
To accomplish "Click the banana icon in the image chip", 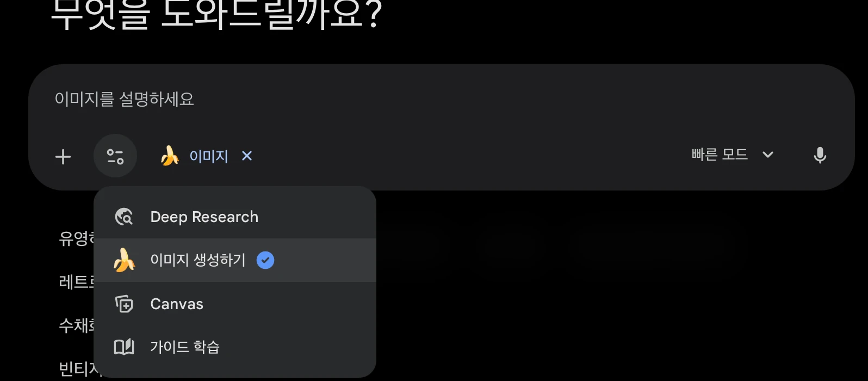I will (x=170, y=156).
